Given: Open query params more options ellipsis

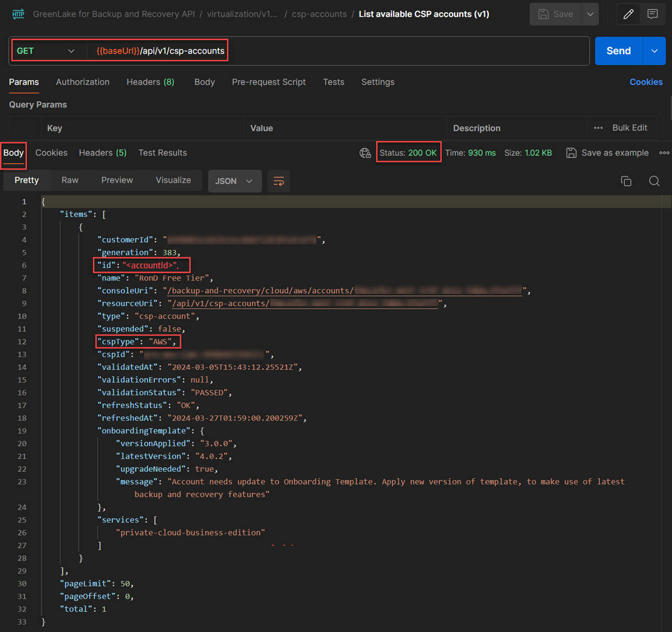Looking at the screenshot, I should [x=598, y=128].
